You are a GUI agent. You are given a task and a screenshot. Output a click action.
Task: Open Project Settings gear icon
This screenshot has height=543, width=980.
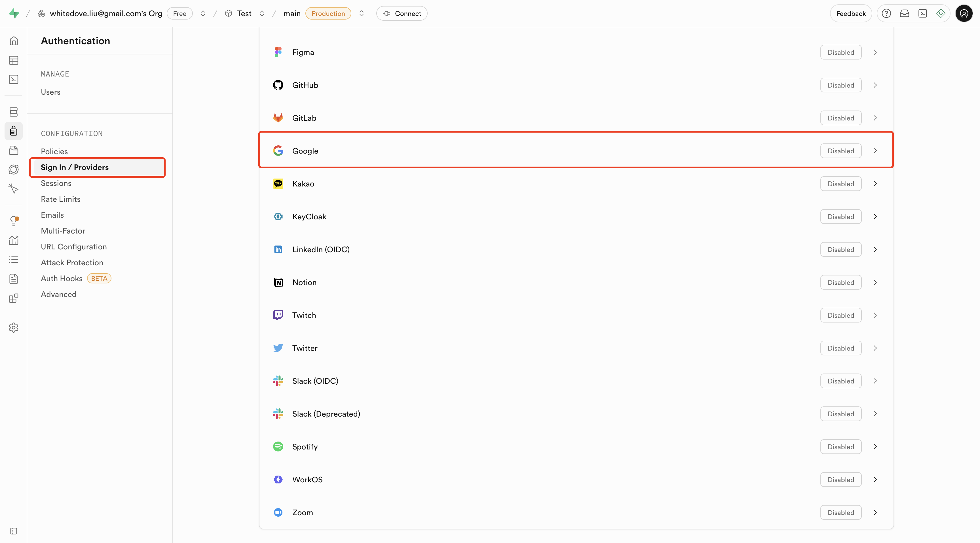[x=14, y=327]
